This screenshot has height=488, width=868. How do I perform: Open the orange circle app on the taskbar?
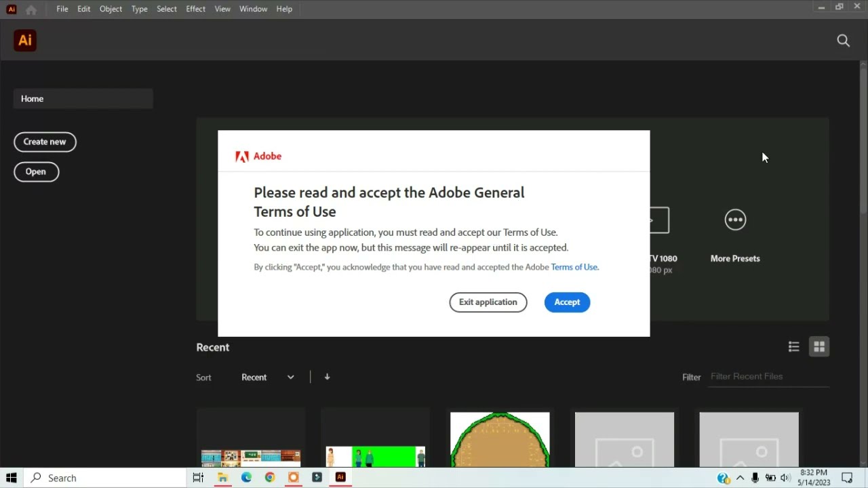(x=293, y=478)
